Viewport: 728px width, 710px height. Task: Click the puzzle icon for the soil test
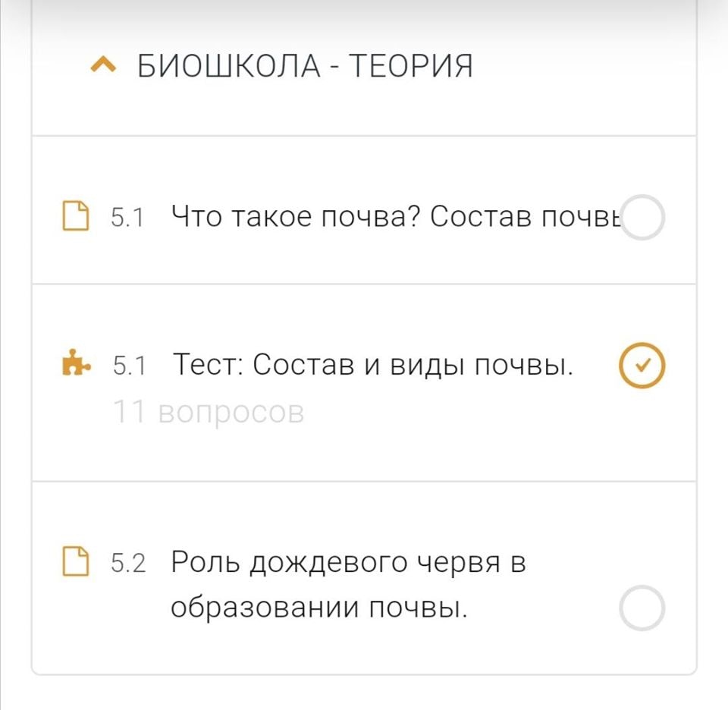[x=75, y=366]
